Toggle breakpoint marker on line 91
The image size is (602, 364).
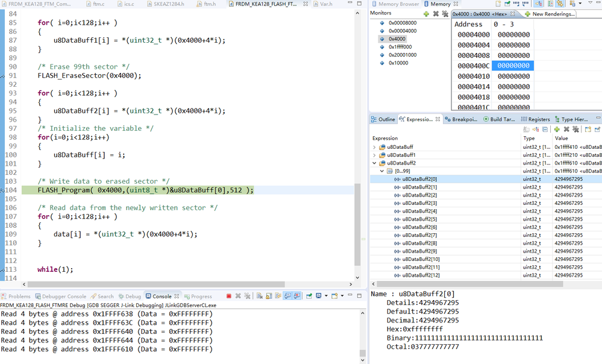2,76
